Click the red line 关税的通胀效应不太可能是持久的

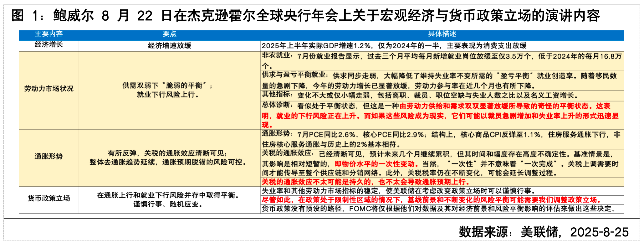tap(365, 182)
